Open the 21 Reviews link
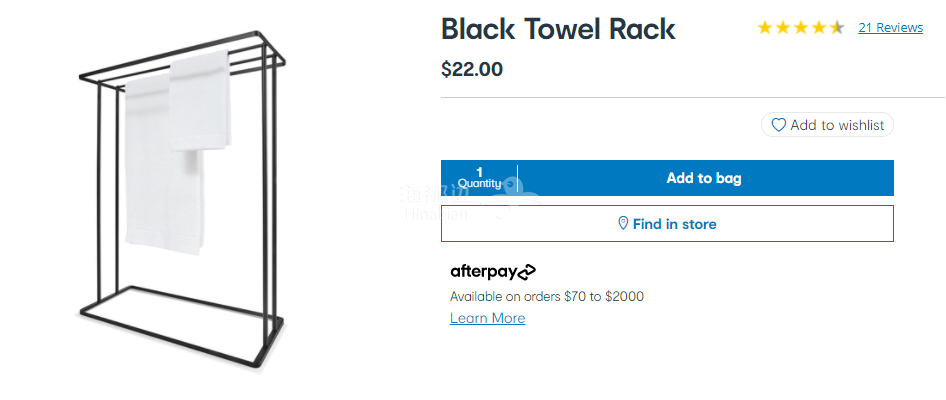Viewport: 946px width, 400px height. 890,28
